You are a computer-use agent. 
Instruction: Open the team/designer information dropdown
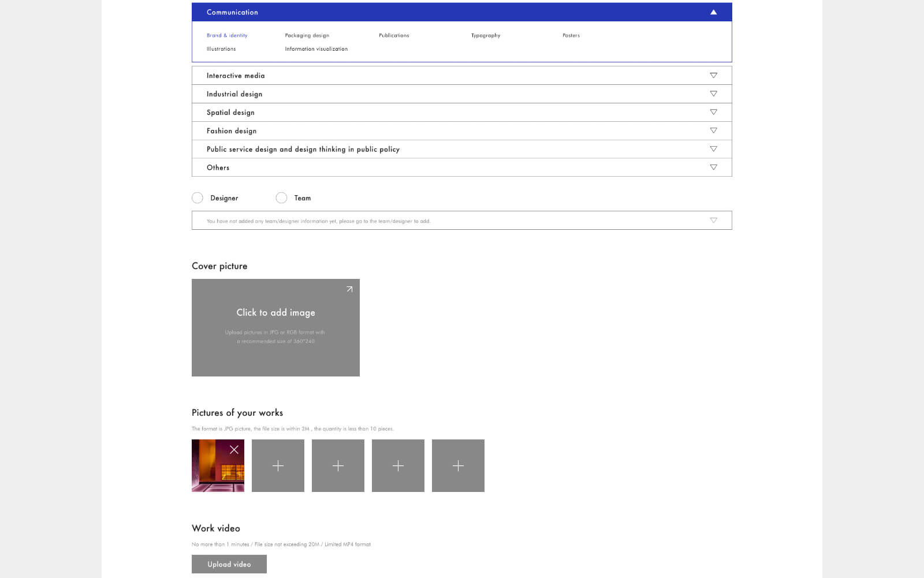coord(713,221)
